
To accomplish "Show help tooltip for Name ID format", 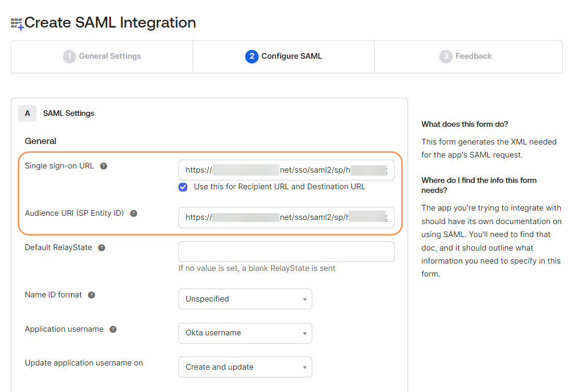I will [x=92, y=295].
